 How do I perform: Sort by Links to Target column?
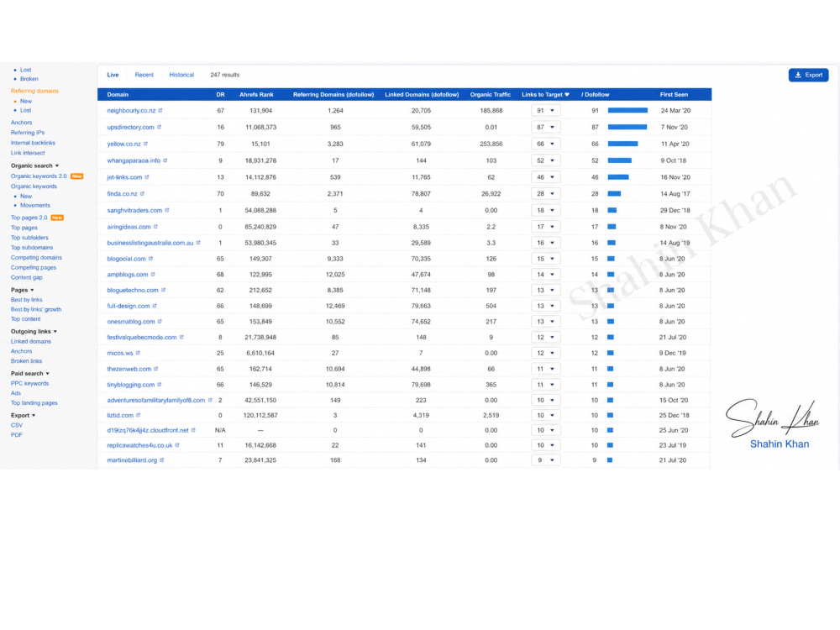pyautogui.click(x=545, y=94)
